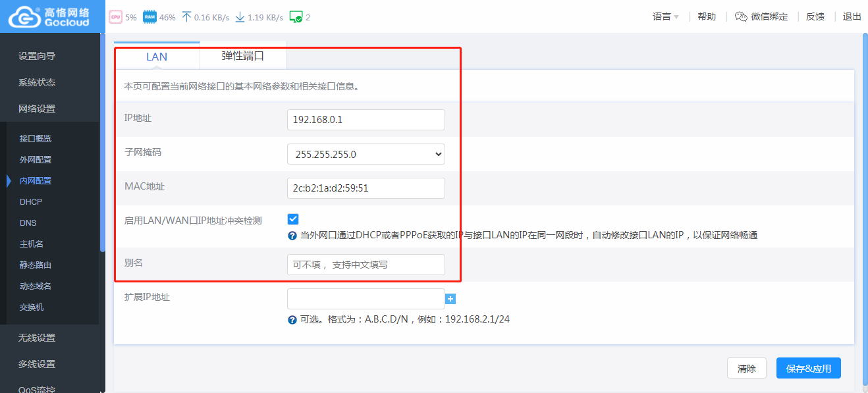The height and width of the screenshot is (393, 868).
Task: Click the 5% CPU value
Action: 131,17
